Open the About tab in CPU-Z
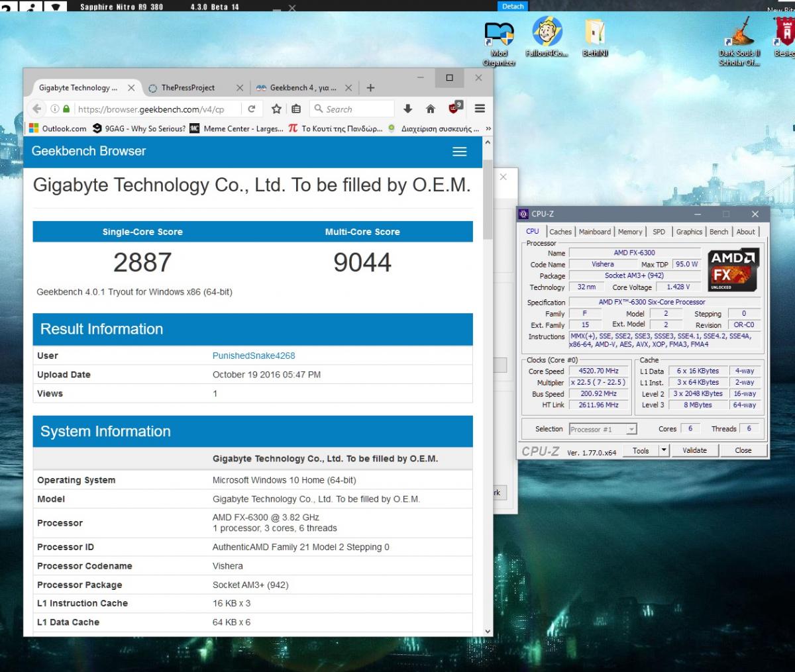 point(745,232)
